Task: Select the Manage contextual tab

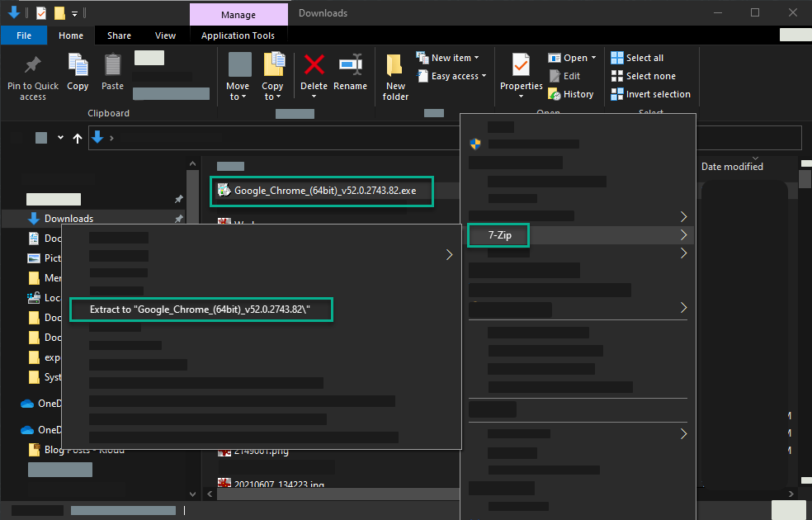Action: pos(238,15)
